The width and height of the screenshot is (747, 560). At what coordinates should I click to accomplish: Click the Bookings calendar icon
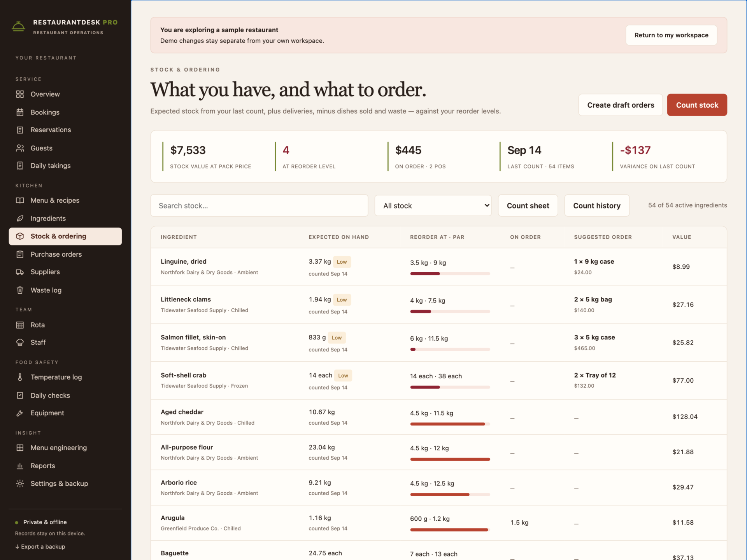[20, 112]
